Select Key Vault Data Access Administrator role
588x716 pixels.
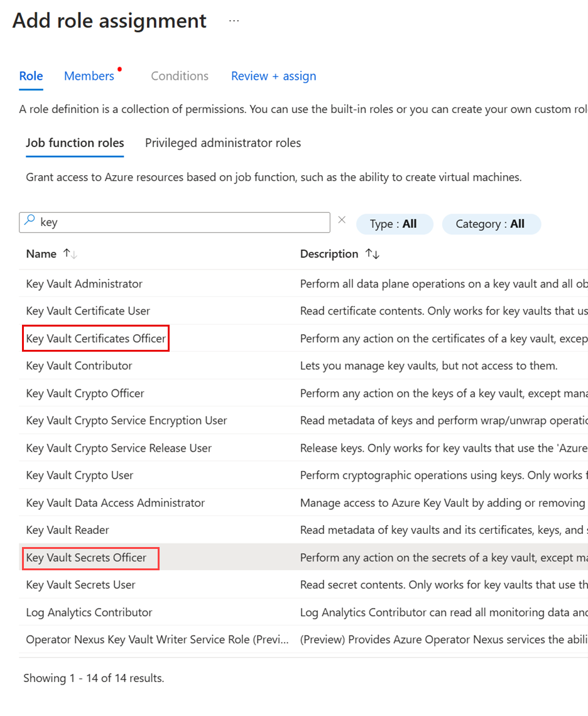point(115,503)
